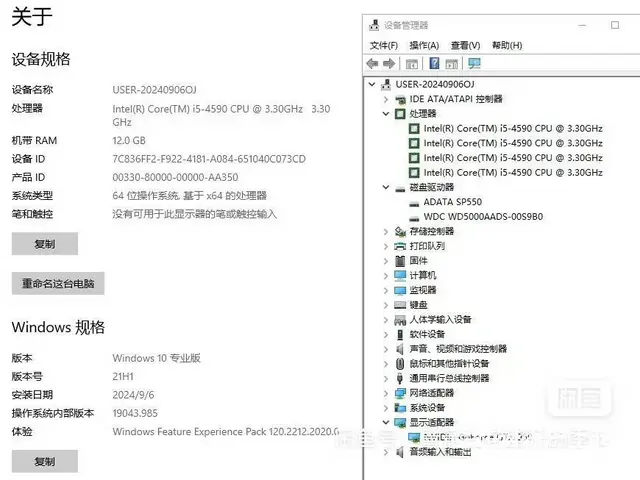Select the NVIDIA GeForce display adapter entry
640x480 pixels.
[x=478, y=438]
